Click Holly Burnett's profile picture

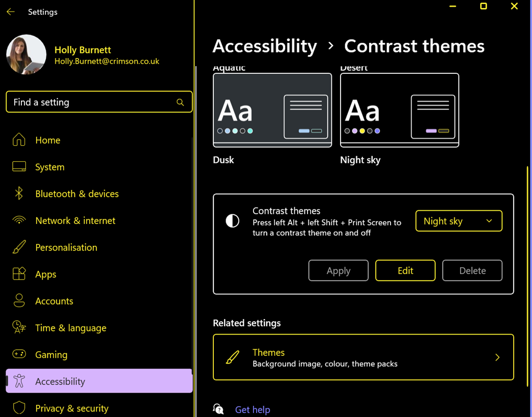pos(26,55)
